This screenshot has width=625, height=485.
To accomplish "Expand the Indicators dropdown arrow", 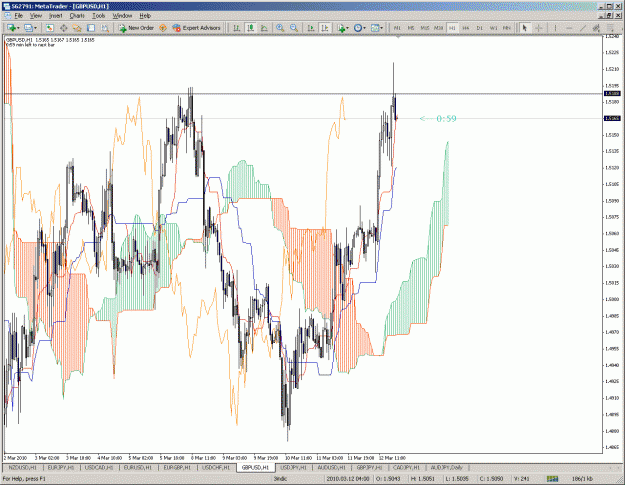I will 348,28.
